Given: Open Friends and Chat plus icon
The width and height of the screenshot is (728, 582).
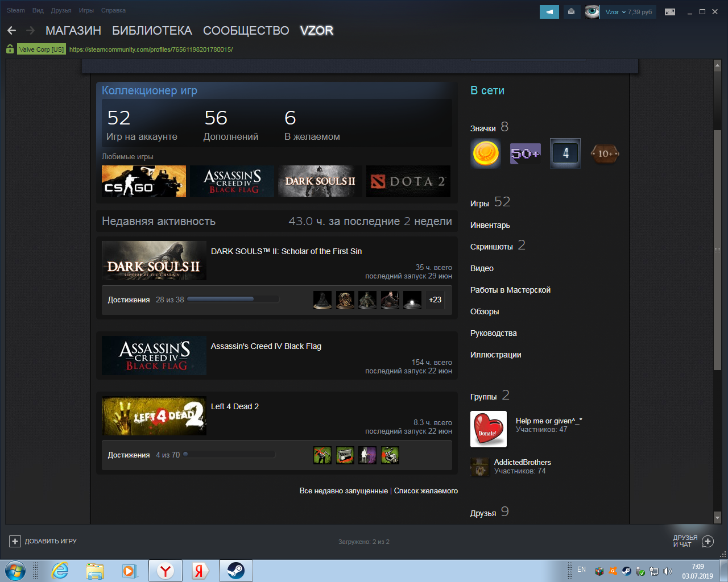Looking at the screenshot, I should click(x=708, y=541).
